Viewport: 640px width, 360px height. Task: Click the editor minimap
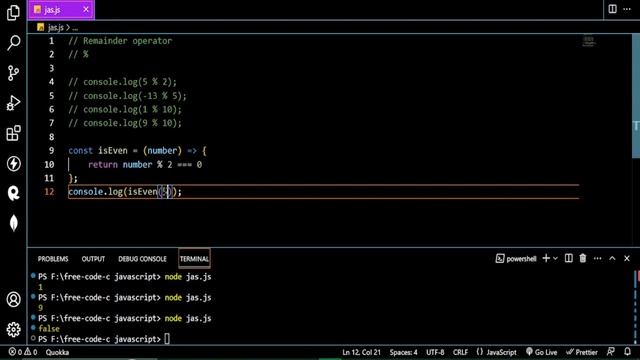tap(589, 41)
